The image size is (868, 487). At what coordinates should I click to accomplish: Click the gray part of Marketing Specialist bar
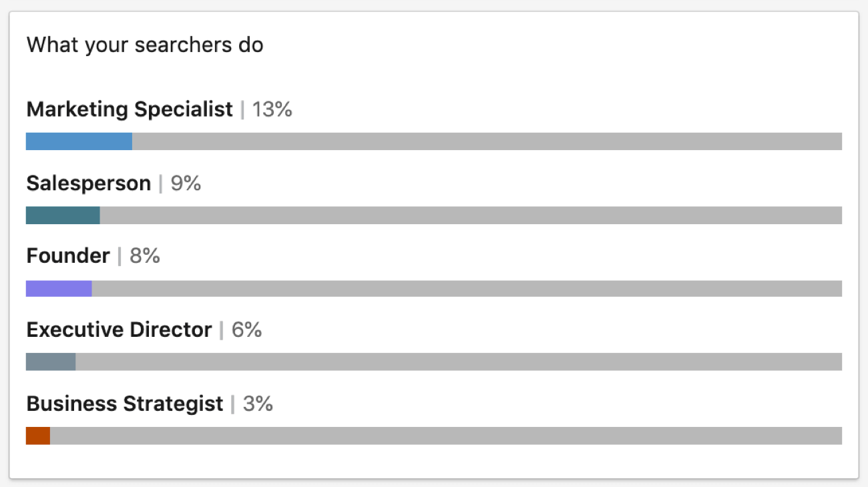(x=487, y=141)
